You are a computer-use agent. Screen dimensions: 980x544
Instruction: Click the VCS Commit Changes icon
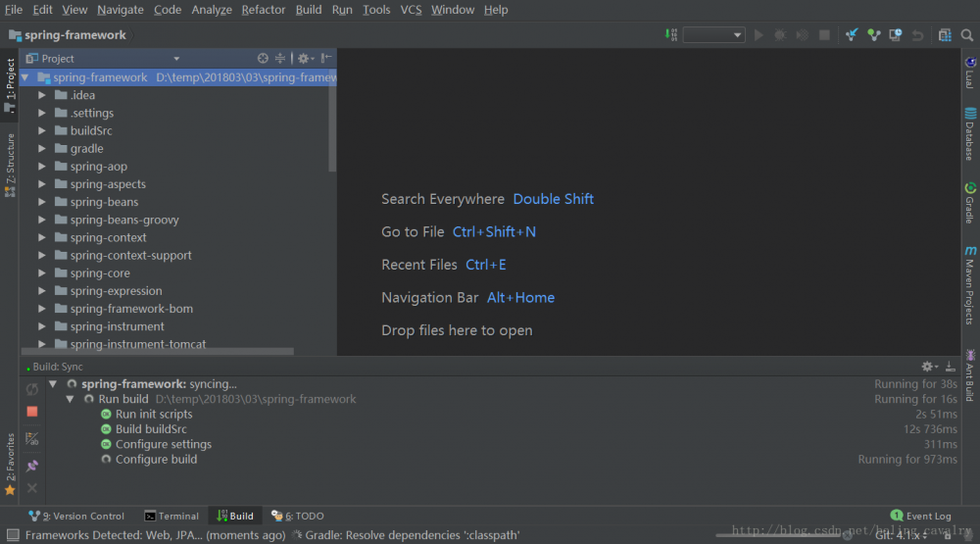coord(874,35)
